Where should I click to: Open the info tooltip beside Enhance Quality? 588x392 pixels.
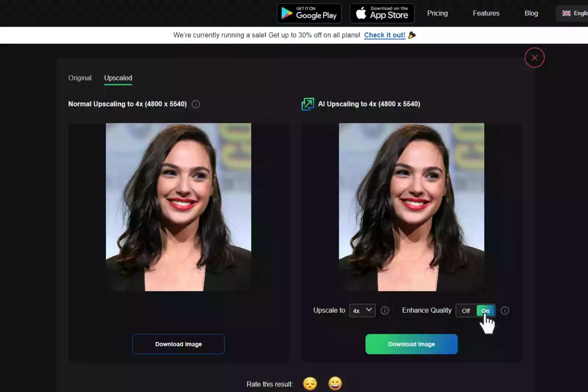tap(505, 311)
